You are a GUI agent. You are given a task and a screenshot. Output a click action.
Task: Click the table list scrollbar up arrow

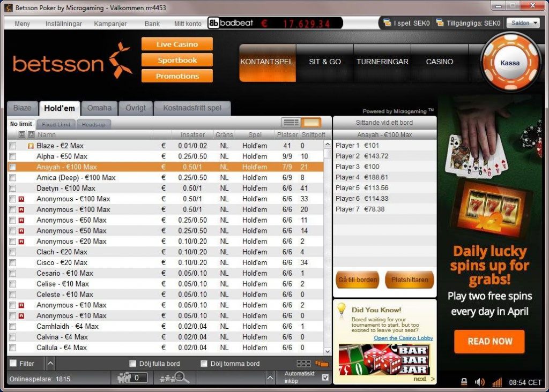pos(328,144)
